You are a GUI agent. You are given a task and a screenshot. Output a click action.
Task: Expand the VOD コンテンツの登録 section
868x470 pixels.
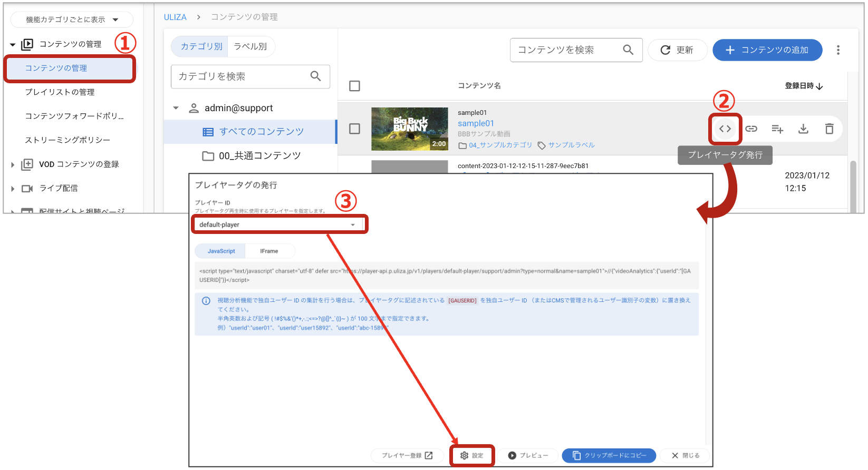[x=13, y=165]
